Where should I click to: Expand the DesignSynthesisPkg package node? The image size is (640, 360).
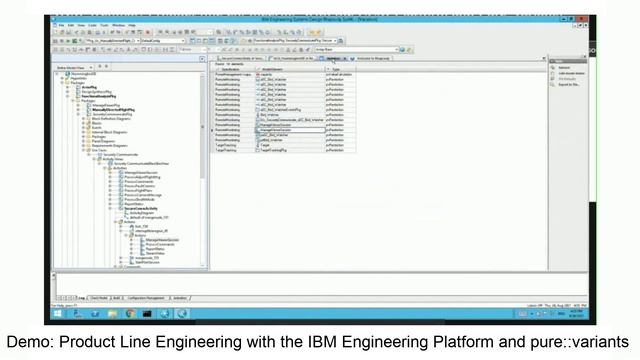click(x=68, y=92)
